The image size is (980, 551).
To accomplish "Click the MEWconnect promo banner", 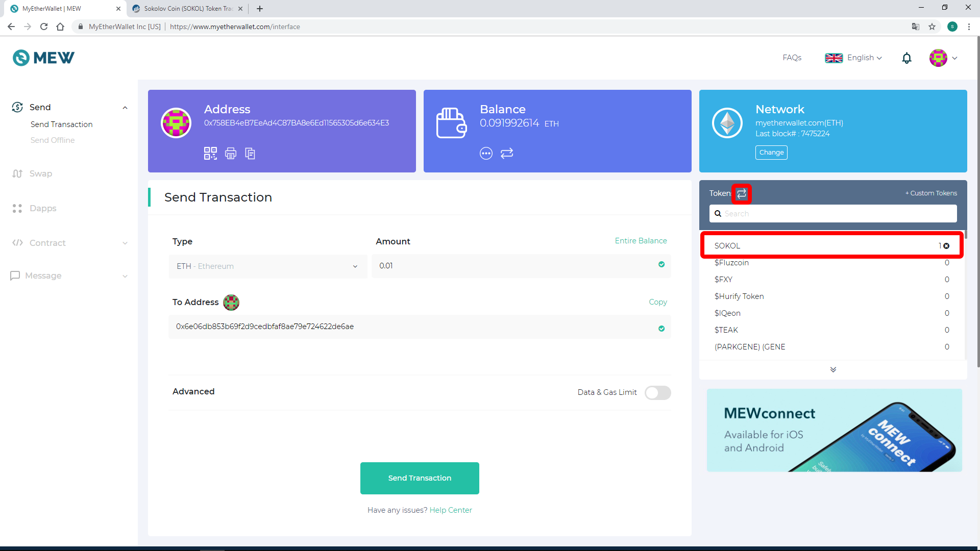I will point(835,430).
